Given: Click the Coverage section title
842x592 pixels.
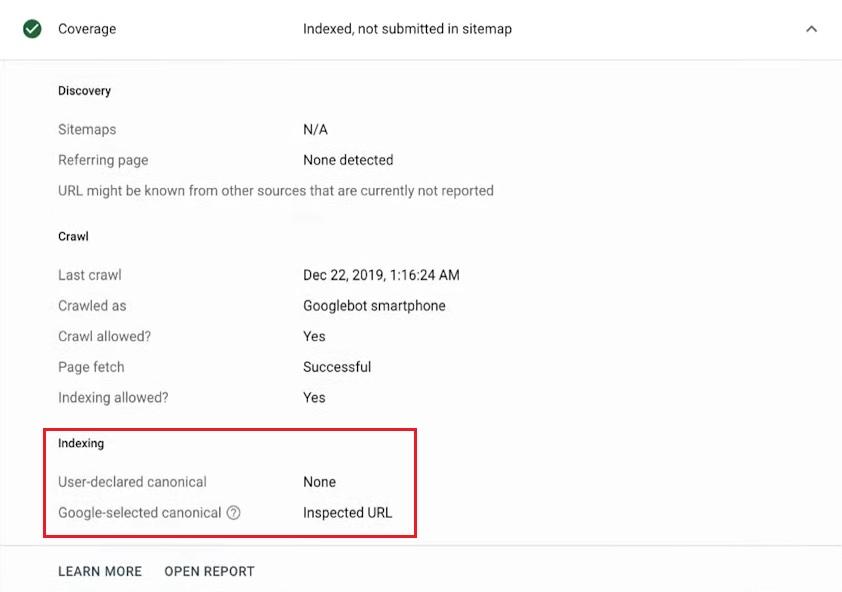Looking at the screenshot, I should (x=87, y=29).
